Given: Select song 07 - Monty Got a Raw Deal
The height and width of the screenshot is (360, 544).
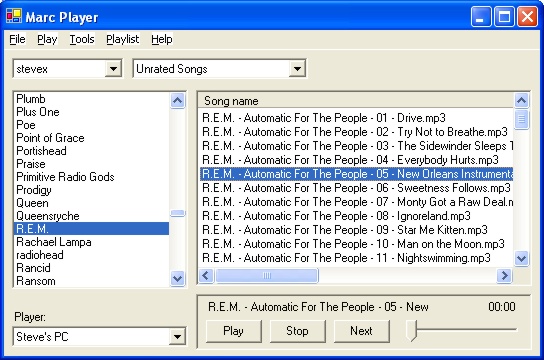Looking at the screenshot, I should point(356,202).
